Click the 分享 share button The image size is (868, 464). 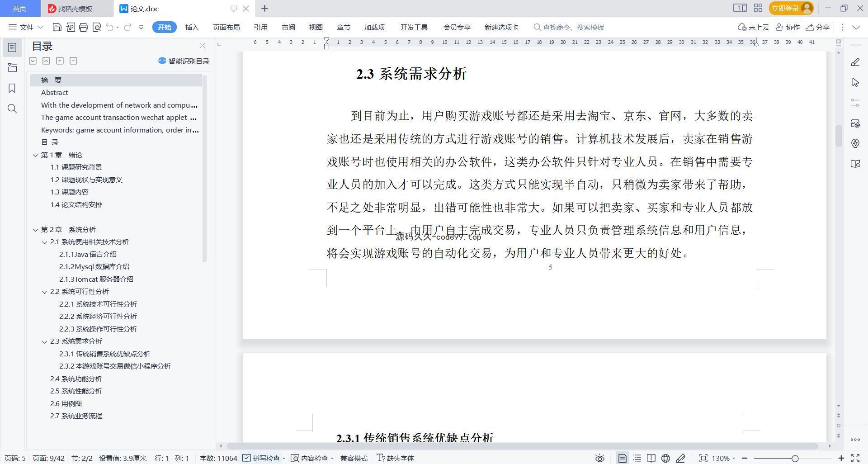coord(818,27)
